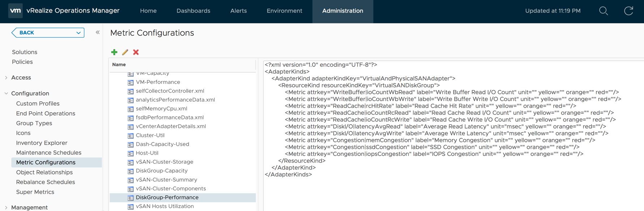Click the file icon next to analyticsPerformanceData.xml

pos(131,100)
